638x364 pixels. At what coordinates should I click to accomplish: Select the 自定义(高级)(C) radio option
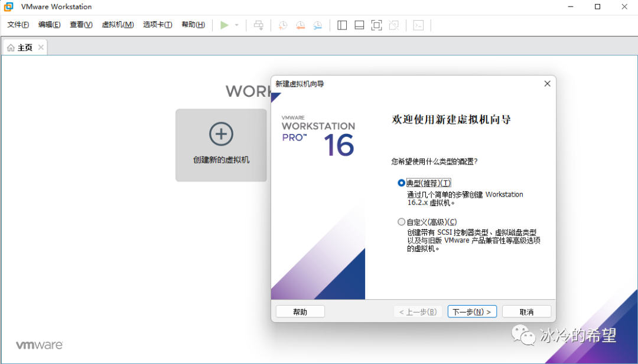click(x=401, y=222)
